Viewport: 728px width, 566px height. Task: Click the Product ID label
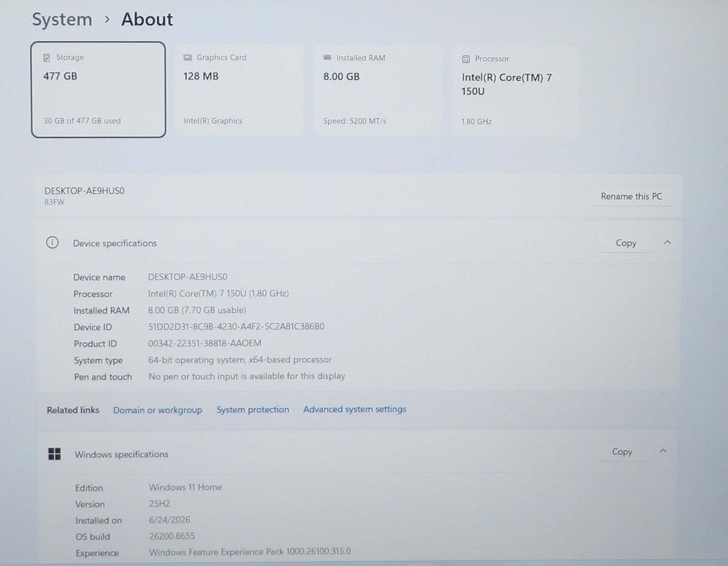(95, 344)
